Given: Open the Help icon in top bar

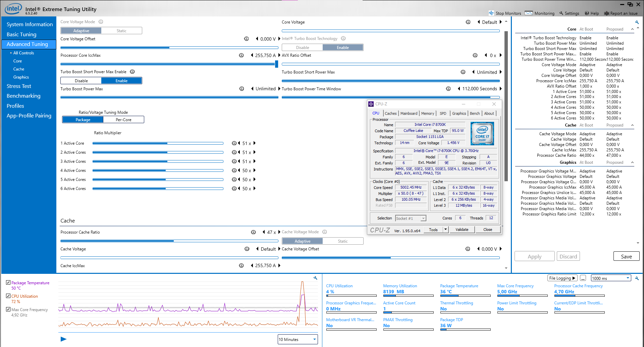Looking at the screenshot, I should [x=587, y=13].
